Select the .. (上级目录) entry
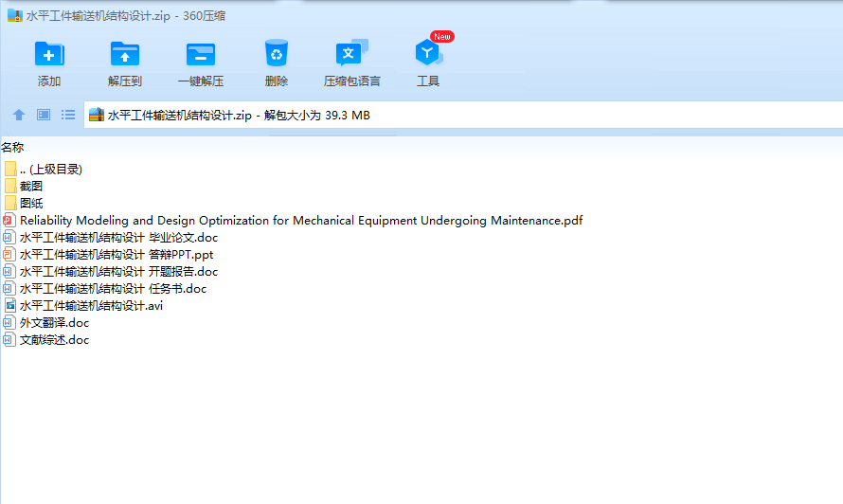 51,169
